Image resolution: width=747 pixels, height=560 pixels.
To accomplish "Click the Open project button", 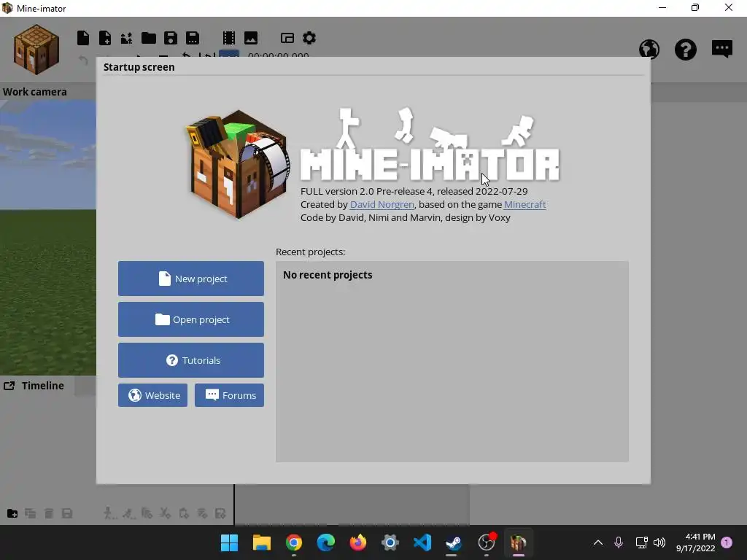I will click(x=190, y=319).
